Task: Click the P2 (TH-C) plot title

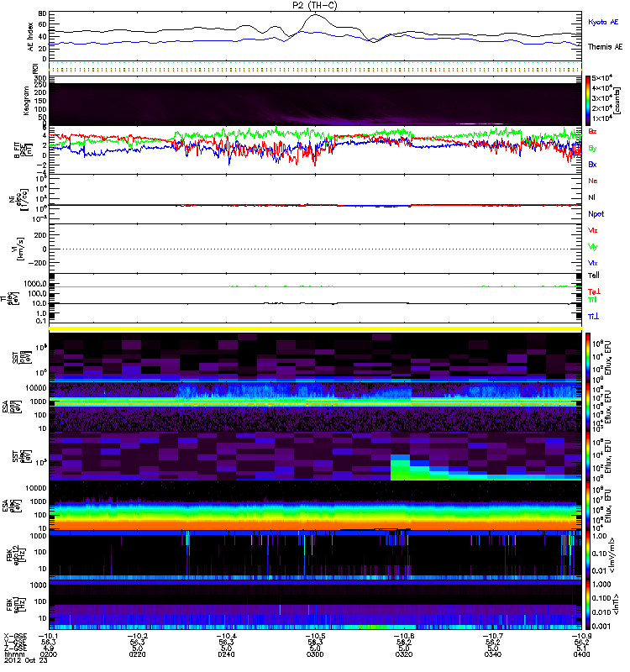Action: pyautogui.click(x=316, y=5)
